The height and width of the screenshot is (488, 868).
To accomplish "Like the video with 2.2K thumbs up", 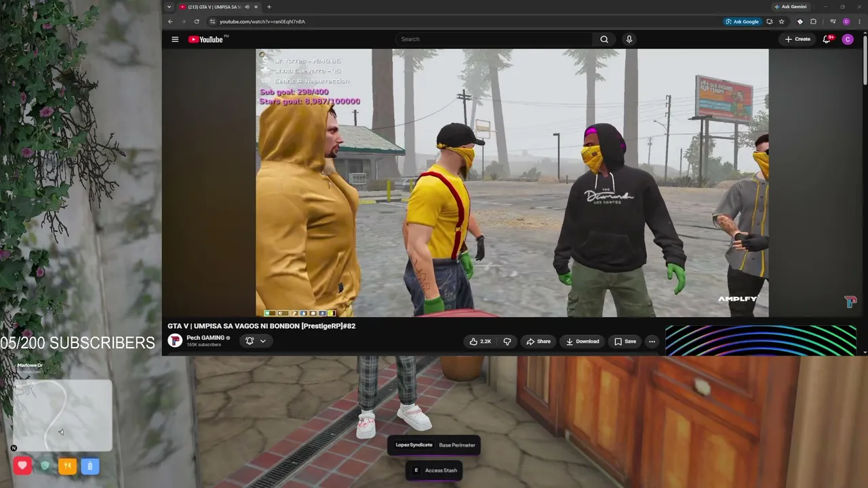I will coord(480,342).
